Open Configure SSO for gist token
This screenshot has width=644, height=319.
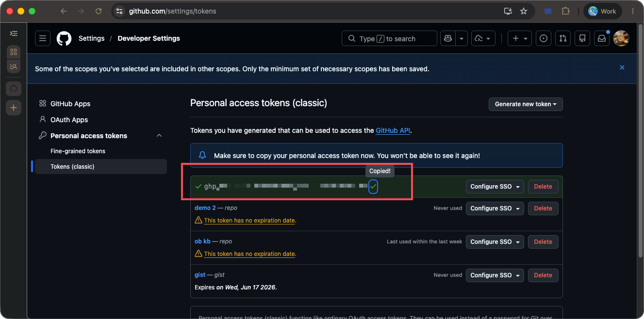click(x=495, y=275)
